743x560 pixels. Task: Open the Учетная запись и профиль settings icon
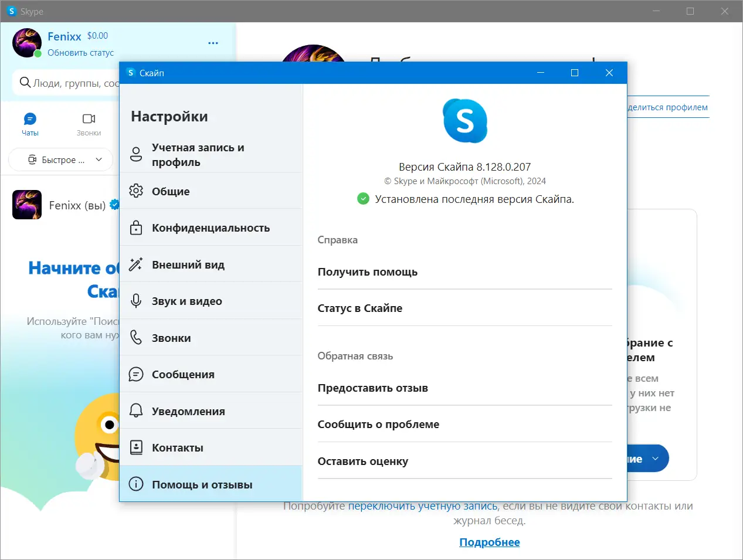135,154
